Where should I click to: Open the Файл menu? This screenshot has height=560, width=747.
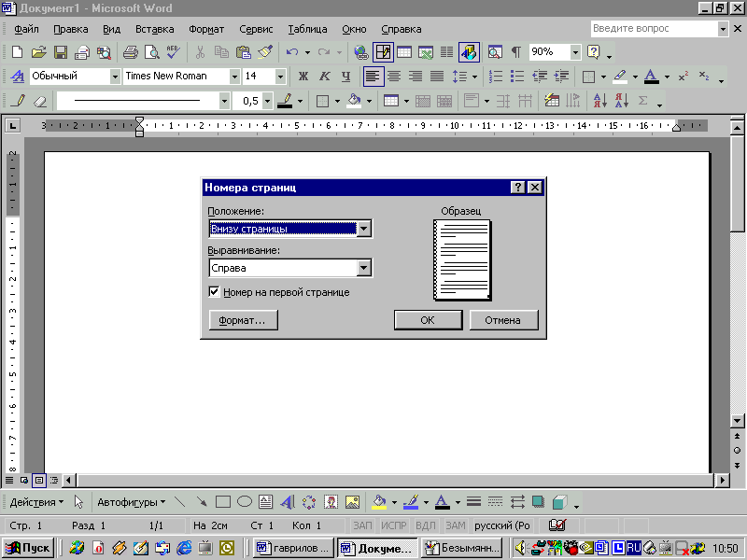(26, 29)
